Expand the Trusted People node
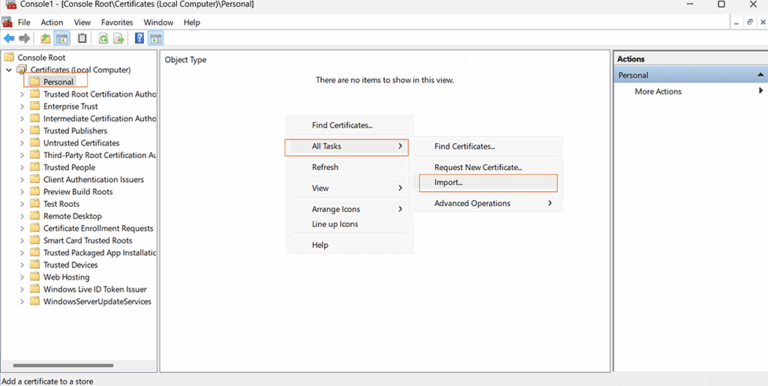Screen dimensions: 768x386 pyautogui.click(x=22, y=167)
